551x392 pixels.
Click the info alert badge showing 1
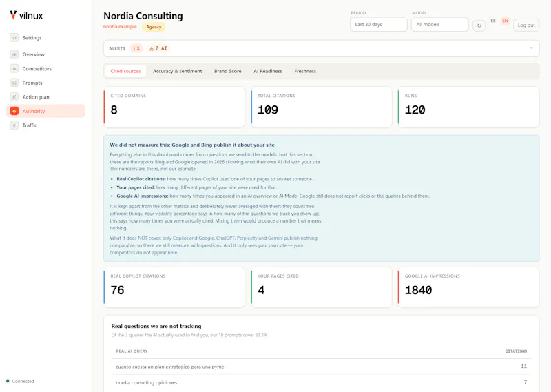point(136,48)
